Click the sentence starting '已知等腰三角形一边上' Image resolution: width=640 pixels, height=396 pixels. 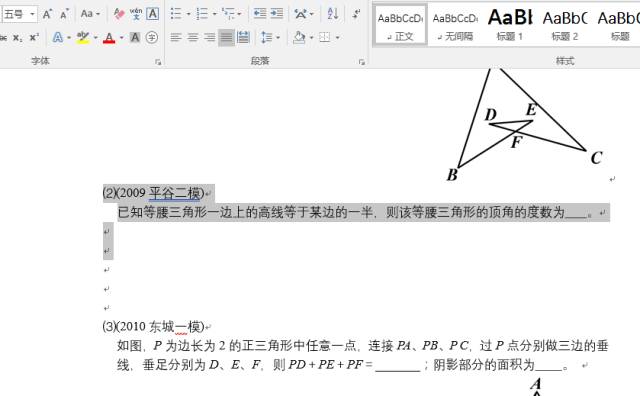pos(355,212)
